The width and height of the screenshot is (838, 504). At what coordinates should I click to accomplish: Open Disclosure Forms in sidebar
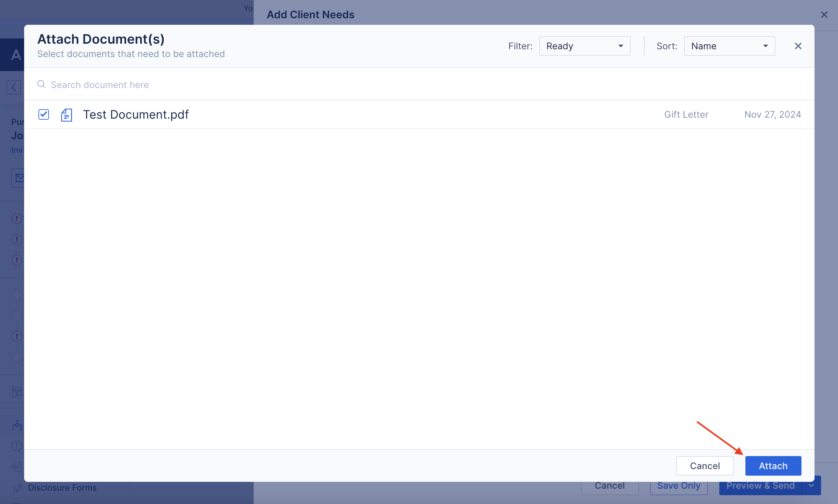pyautogui.click(x=62, y=487)
